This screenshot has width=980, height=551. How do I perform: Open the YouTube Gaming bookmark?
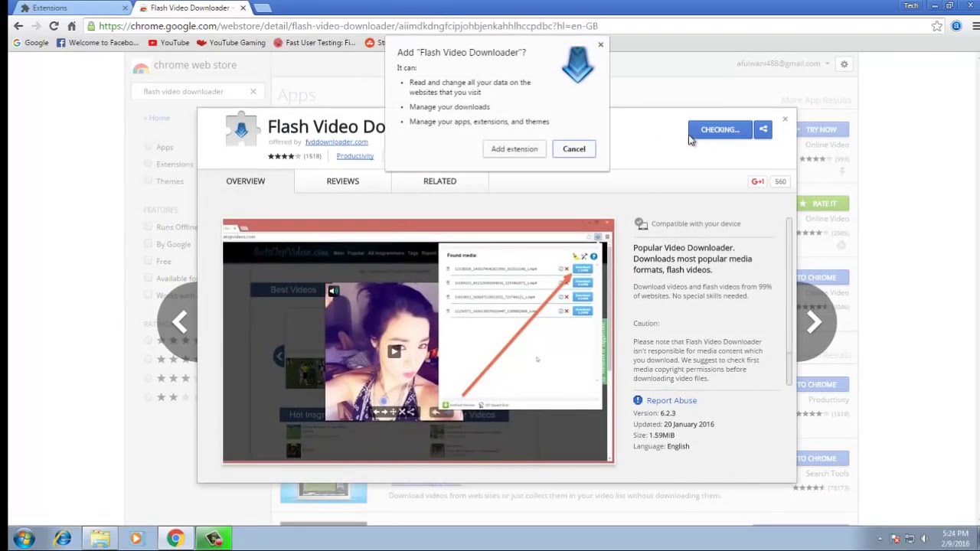(231, 43)
